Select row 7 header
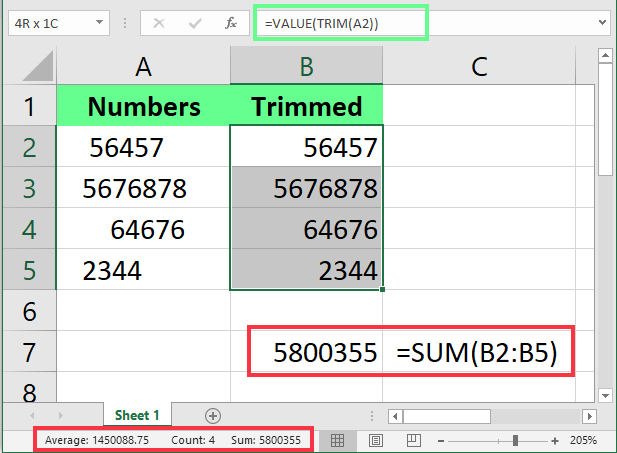 30,351
